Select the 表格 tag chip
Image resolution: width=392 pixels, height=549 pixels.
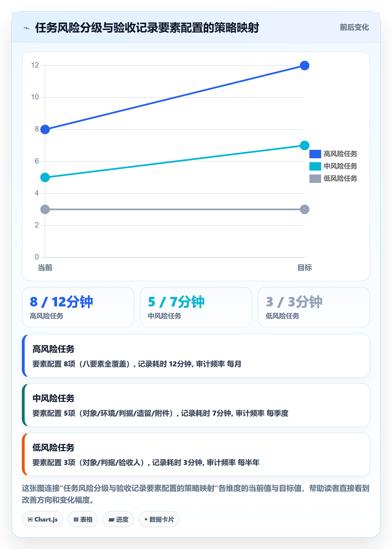(x=83, y=519)
